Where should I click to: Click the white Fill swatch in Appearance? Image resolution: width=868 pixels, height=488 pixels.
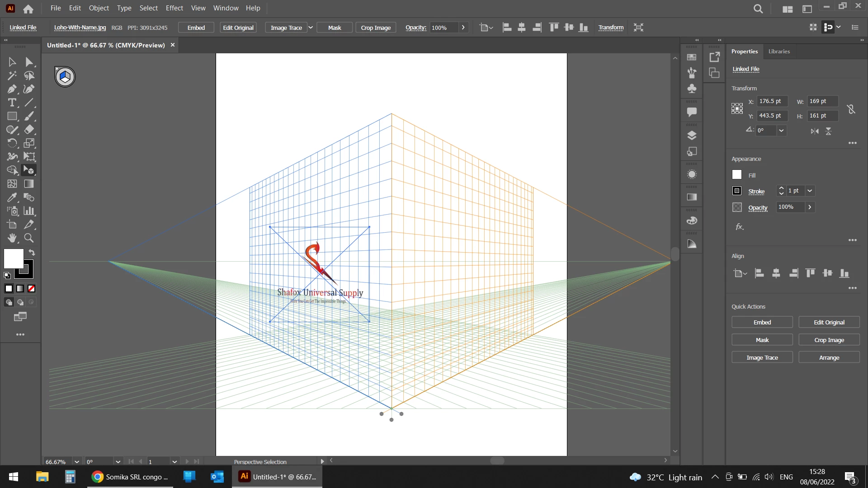click(x=737, y=175)
